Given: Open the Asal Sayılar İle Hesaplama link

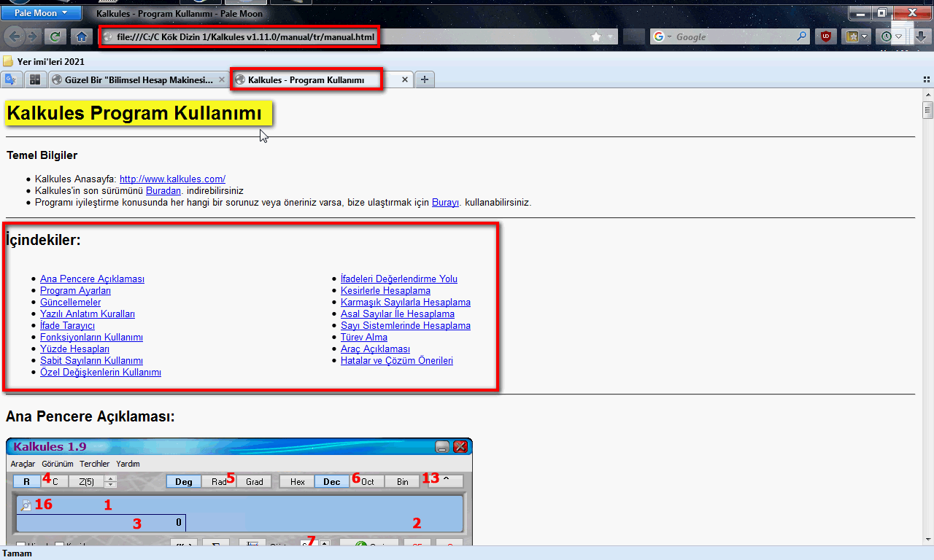Looking at the screenshot, I should tap(398, 314).
